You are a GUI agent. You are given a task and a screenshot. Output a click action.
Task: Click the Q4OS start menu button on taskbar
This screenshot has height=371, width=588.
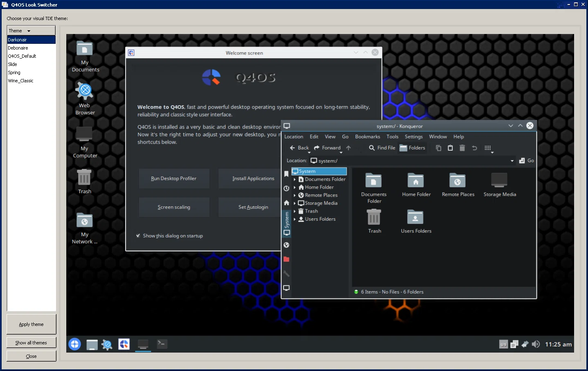(75, 344)
